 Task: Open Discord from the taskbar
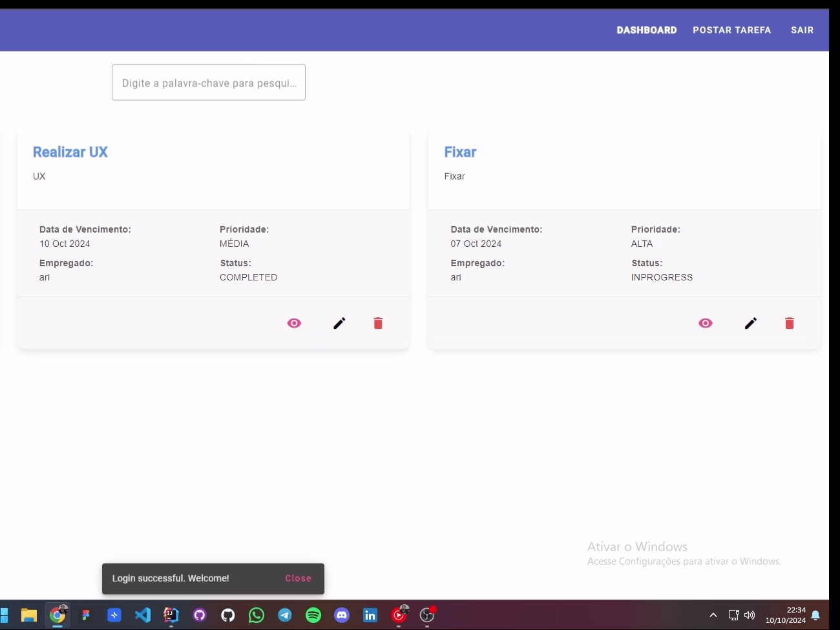click(x=342, y=615)
